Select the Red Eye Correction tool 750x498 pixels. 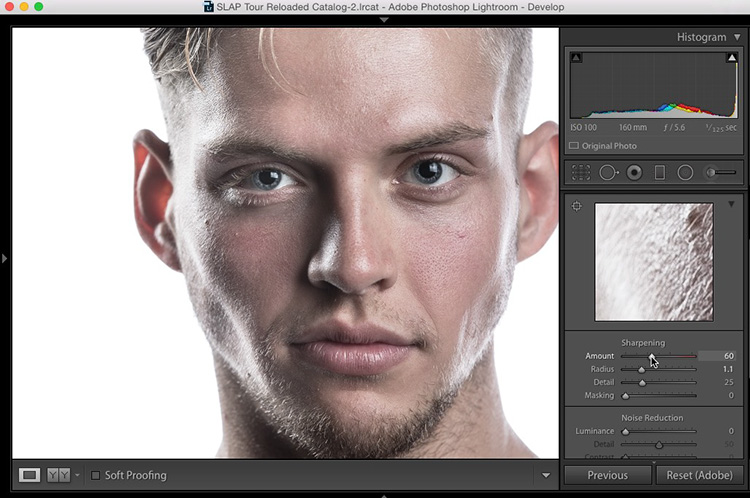coord(634,172)
